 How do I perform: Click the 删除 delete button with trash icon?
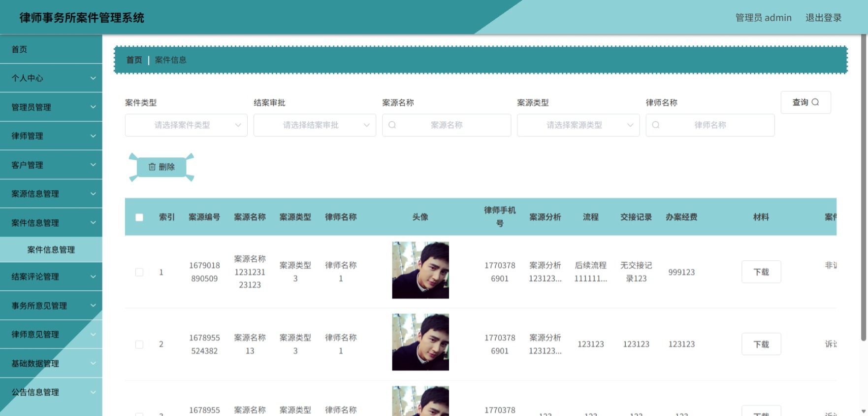(x=161, y=167)
